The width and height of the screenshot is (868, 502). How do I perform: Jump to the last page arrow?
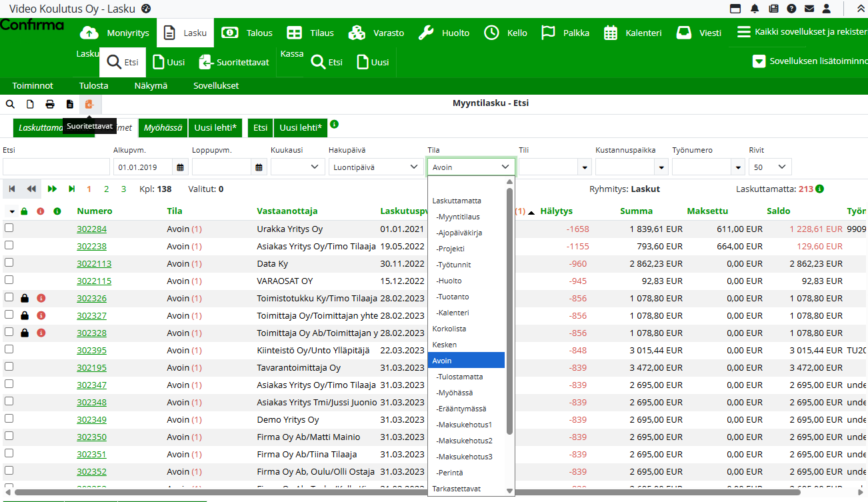(x=72, y=189)
